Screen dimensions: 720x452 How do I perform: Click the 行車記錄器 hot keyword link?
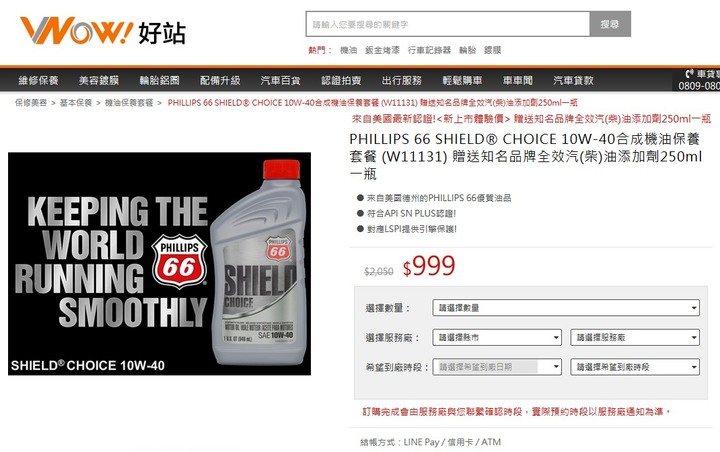(x=429, y=50)
